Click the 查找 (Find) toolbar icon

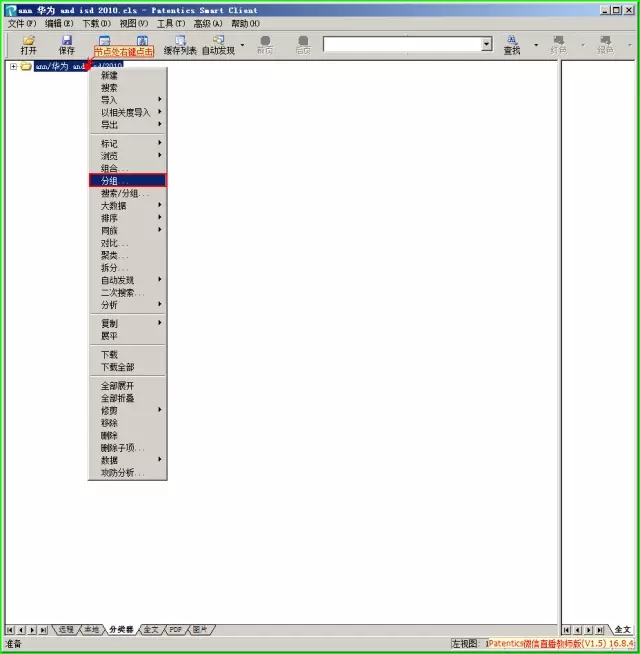point(512,44)
